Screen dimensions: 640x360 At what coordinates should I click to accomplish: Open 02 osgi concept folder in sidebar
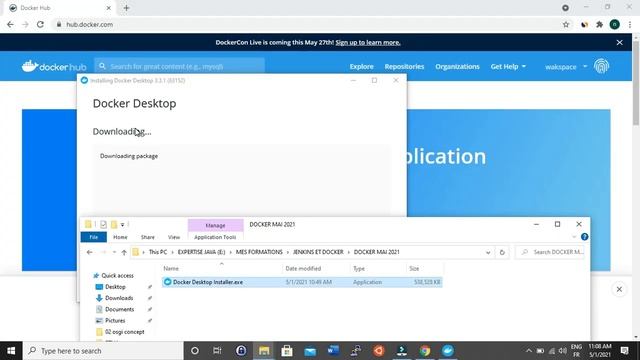point(124,332)
